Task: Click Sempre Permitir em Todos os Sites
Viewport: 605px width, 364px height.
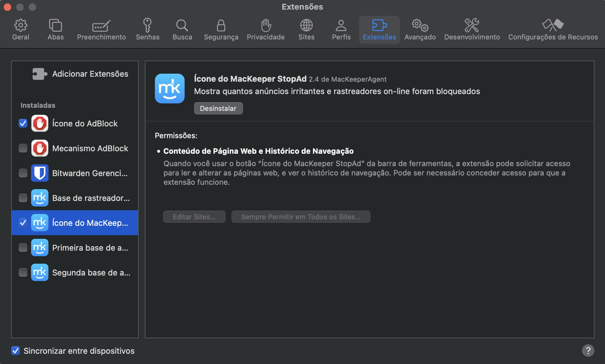Action: pyautogui.click(x=300, y=216)
